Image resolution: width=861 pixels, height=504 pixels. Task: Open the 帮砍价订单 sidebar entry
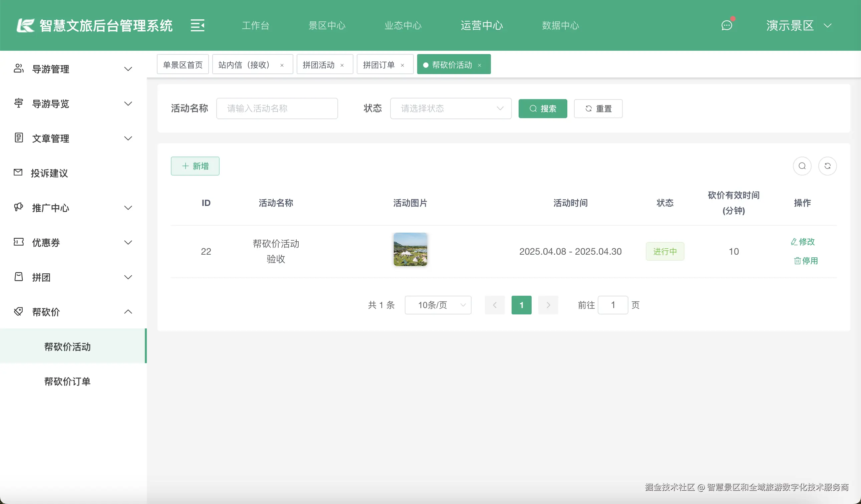coord(67,382)
